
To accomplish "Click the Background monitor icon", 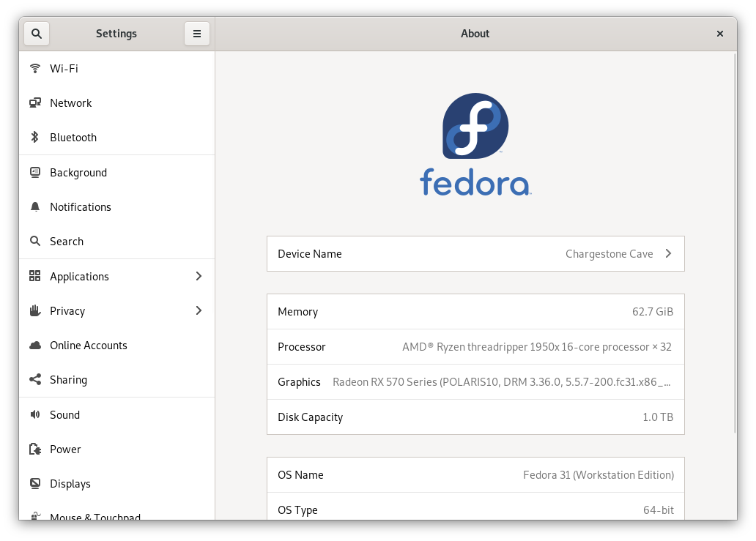I will coord(34,173).
